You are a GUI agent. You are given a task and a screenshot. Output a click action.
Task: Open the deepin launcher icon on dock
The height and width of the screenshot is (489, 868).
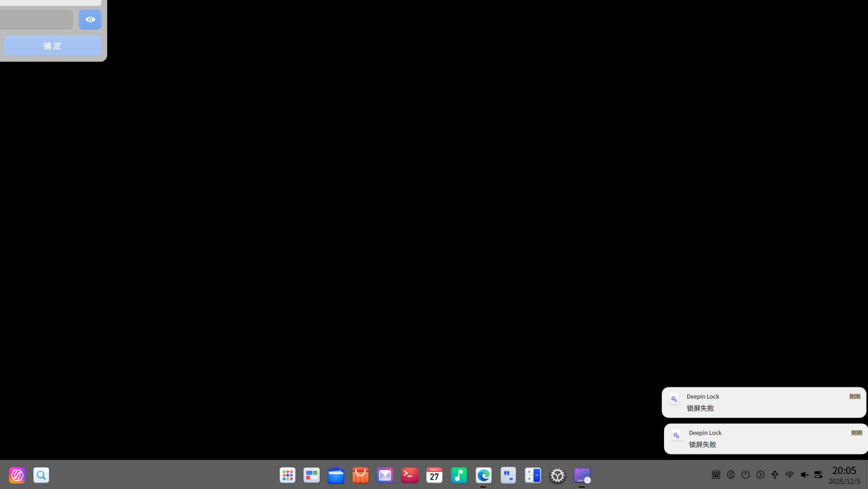(x=17, y=475)
